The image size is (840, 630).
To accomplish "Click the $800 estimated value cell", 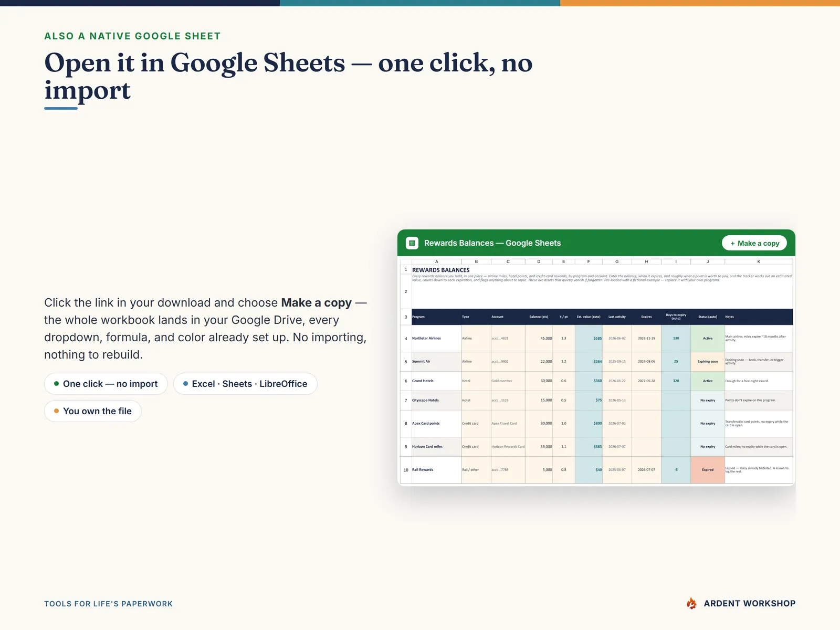I will tap(589, 424).
